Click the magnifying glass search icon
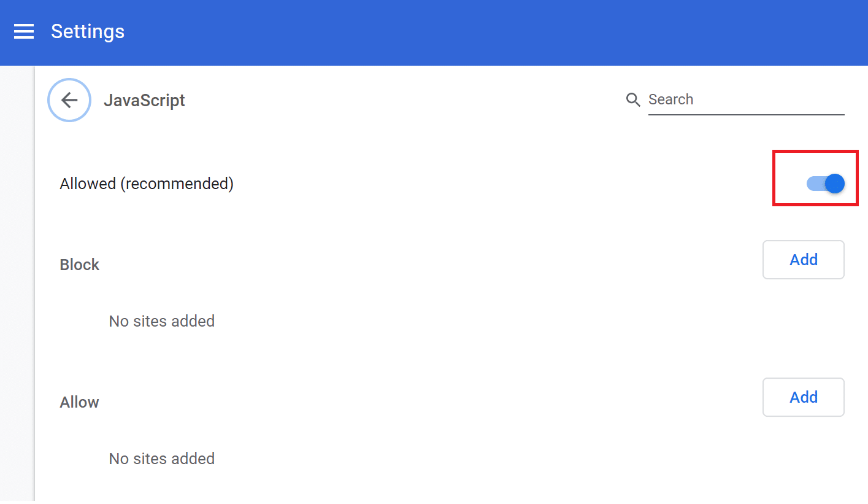The image size is (868, 504). 633,99
